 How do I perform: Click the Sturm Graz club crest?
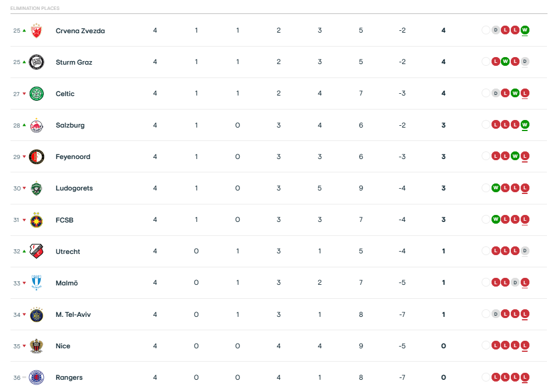[37, 62]
